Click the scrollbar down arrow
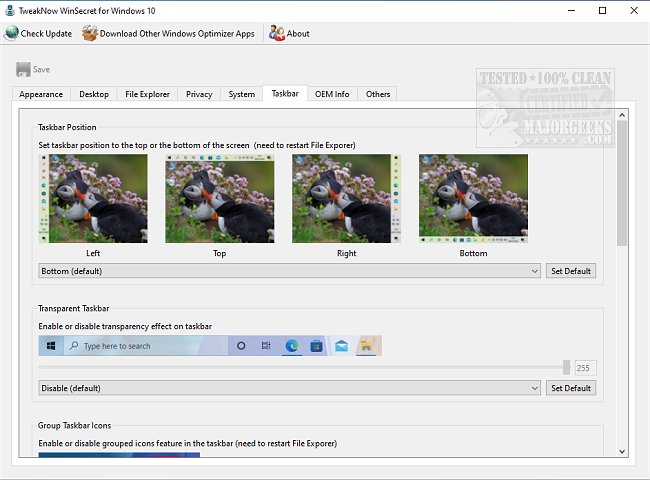The width and height of the screenshot is (650, 480). point(622,451)
